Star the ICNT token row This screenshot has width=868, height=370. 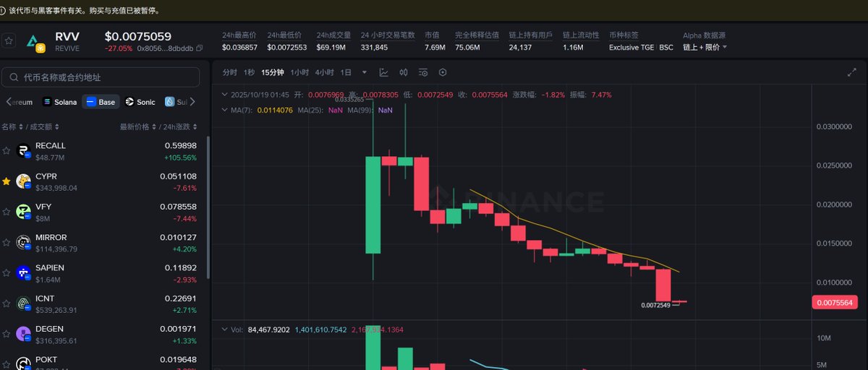coord(6,303)
